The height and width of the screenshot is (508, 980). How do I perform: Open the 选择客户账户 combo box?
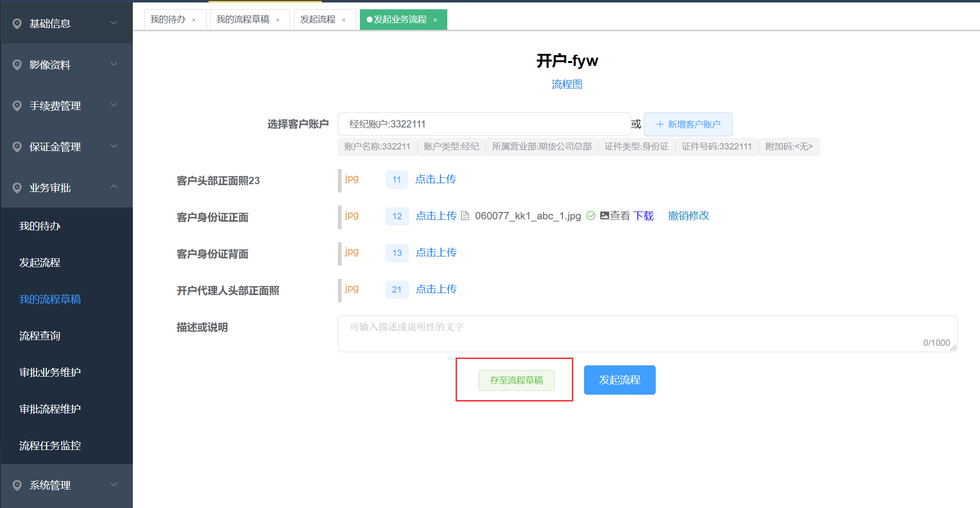[x=484, y=124]
